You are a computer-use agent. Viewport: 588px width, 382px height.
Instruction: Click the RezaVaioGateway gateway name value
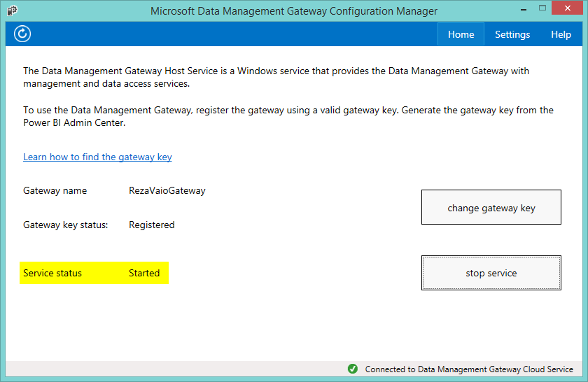(167, 190)
